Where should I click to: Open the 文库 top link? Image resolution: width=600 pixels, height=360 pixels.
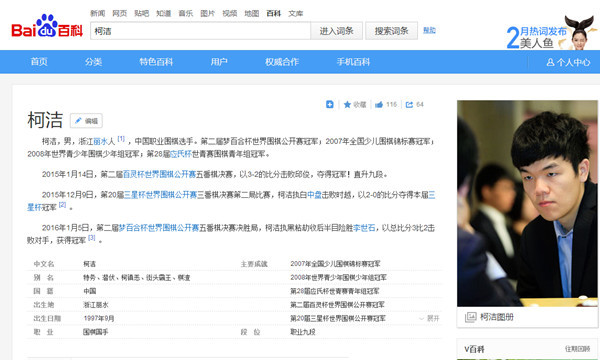tap(295, 13)
